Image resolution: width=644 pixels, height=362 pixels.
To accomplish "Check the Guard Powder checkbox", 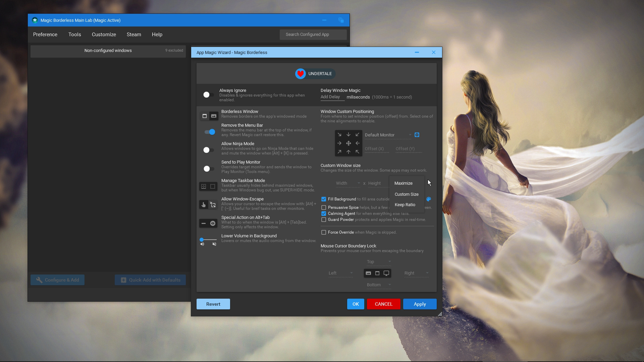I will click(x=324, y=220).
